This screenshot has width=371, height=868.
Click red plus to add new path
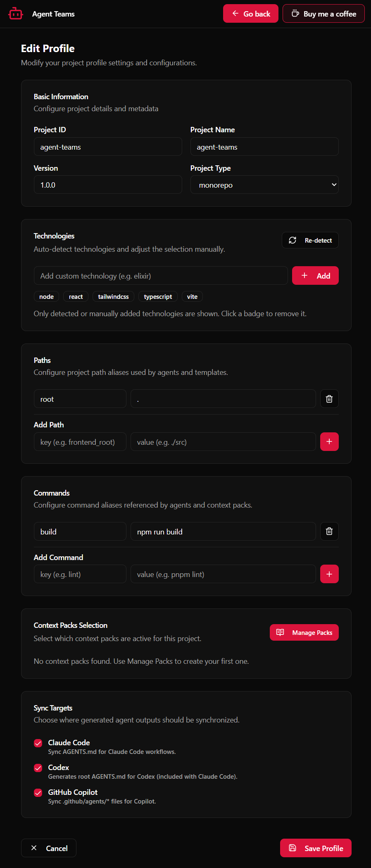(x=329, y=441)
